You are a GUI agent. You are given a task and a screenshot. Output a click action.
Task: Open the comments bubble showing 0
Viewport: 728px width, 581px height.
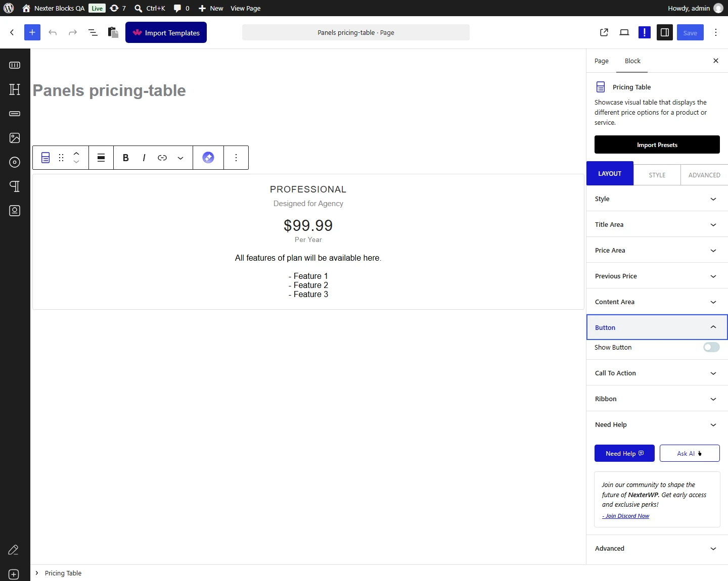[x=181, y=8]
